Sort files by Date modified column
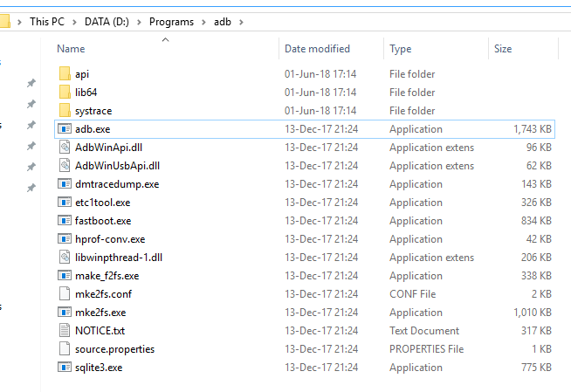Image resolution: width=571 pixels, height=392 pixels. tap(317, 49)
